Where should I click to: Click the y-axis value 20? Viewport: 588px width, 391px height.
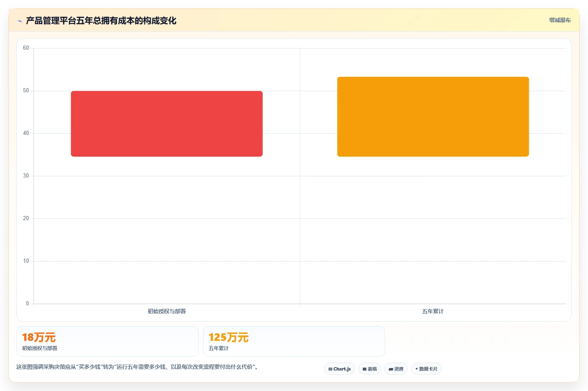point(26,218)
